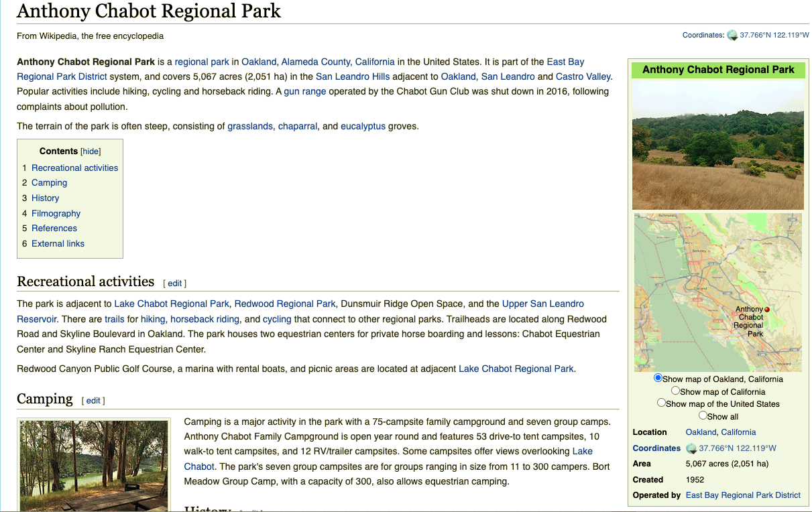Open the chaparral link
The height and width of the screenshot is (512, 812).
pos(298,126)
